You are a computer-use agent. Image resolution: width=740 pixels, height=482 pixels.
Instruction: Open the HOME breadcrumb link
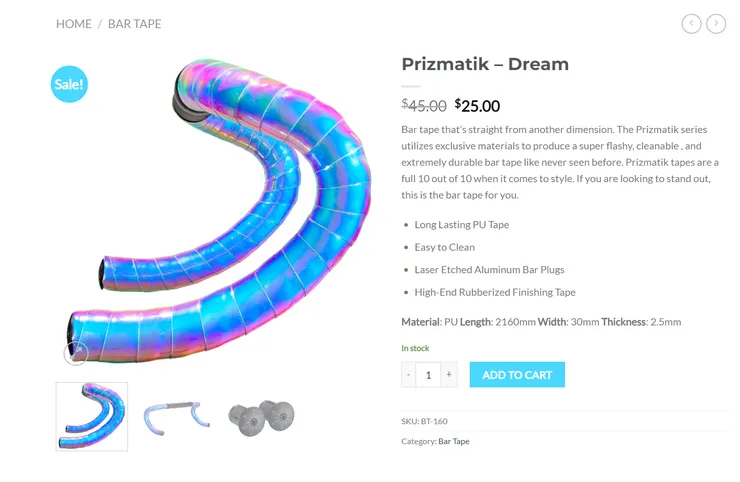74,24
